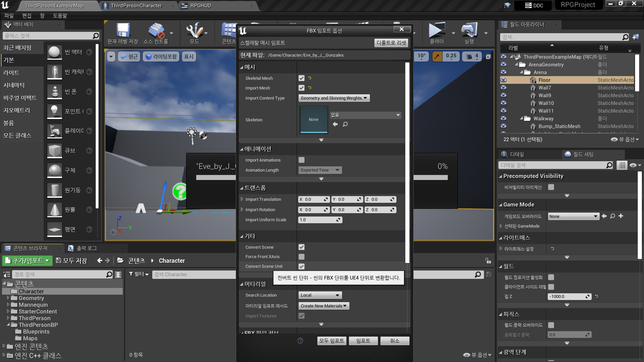Click the Save Current Level toolbar icon
644x362 pixels.
[123, 31]
